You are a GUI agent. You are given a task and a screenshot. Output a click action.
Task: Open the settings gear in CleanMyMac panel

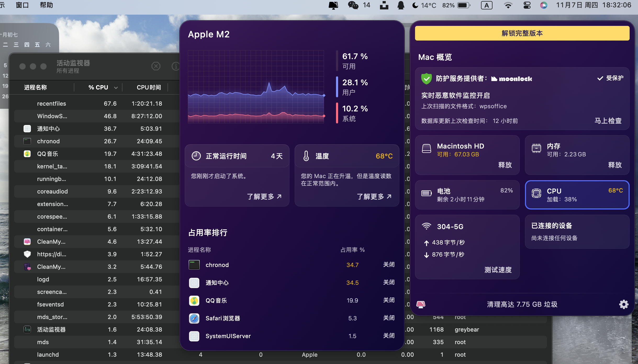(x=624, y=304)
